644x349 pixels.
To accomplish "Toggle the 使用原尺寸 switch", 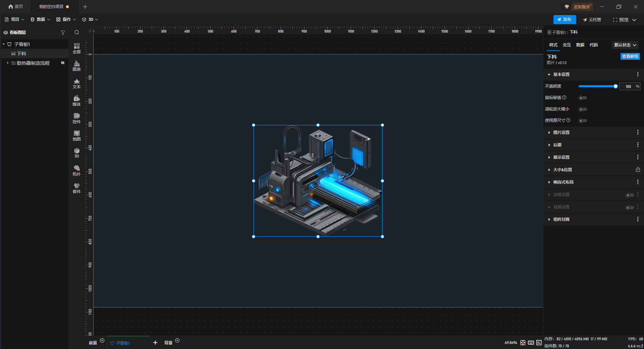I will click(x=583, y=121).
